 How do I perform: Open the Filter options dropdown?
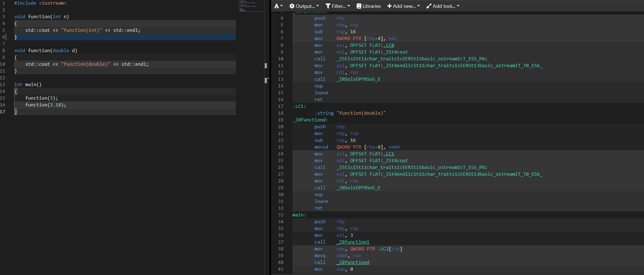point(338,6)
